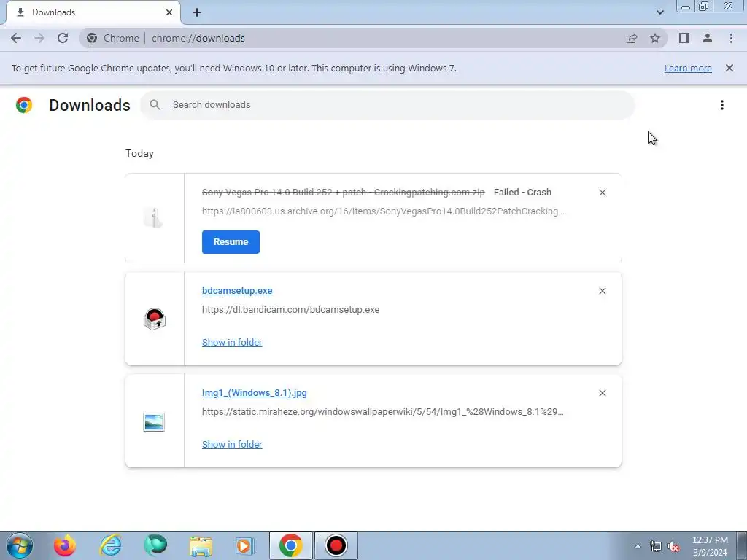Switch to Chrome taskbar button

point(290,545)
